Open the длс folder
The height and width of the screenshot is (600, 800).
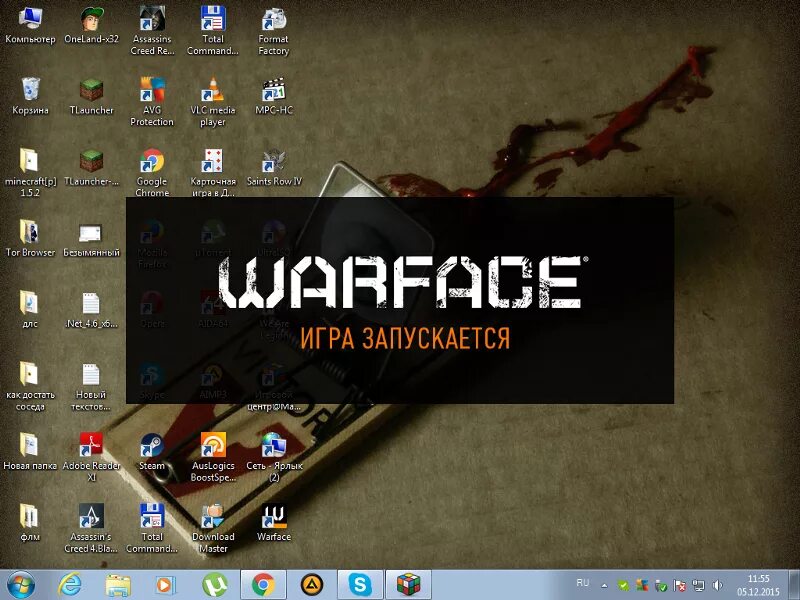tap(30, 309)
